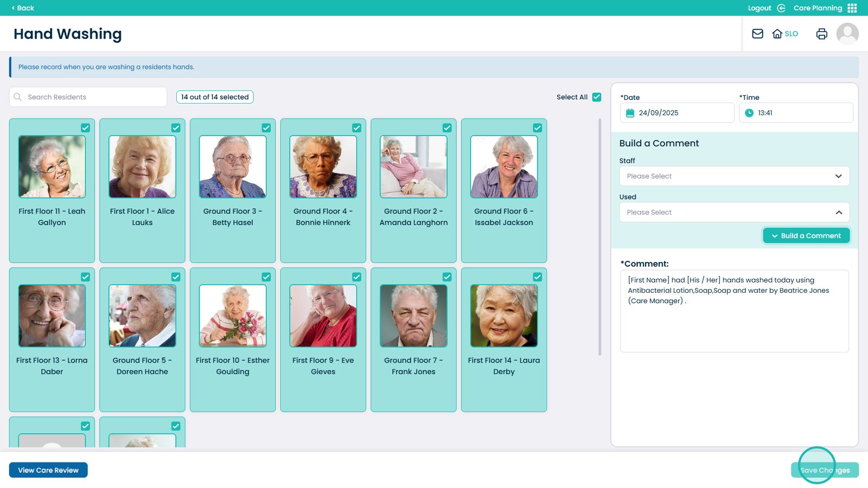Click the Logout exit icon
The height and width of the screenshot is (488, 868).
click(x=781, y=8)
